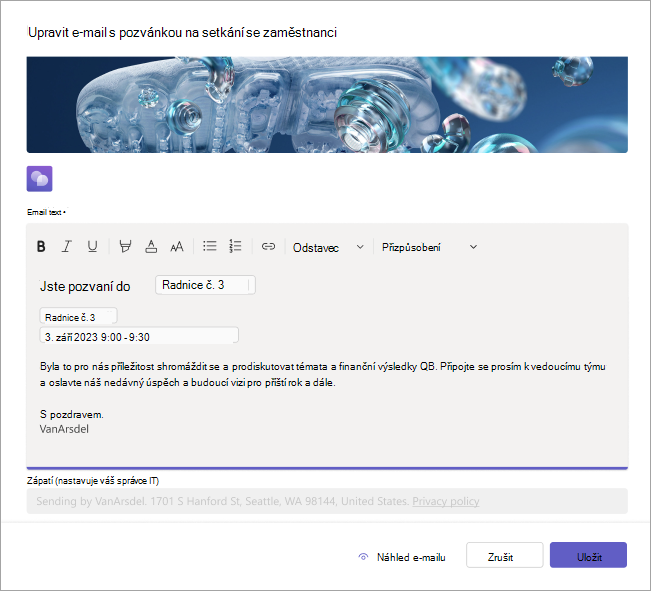Click the date field 3. září 2023

click(139, 336)
